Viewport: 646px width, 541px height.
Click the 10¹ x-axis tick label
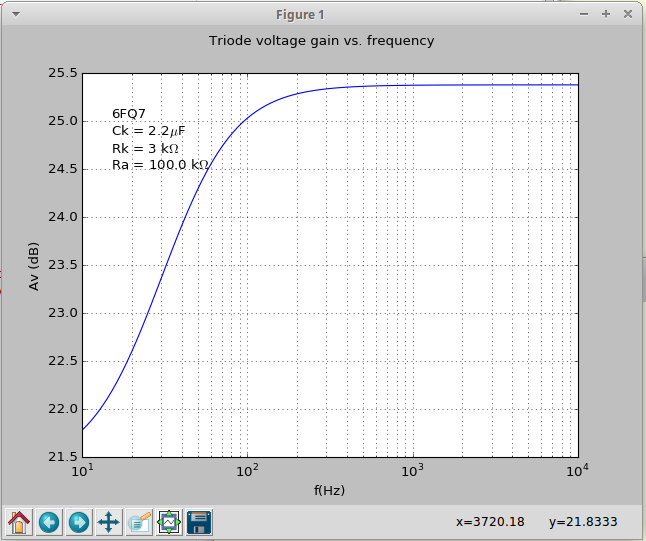click(82, 470)
